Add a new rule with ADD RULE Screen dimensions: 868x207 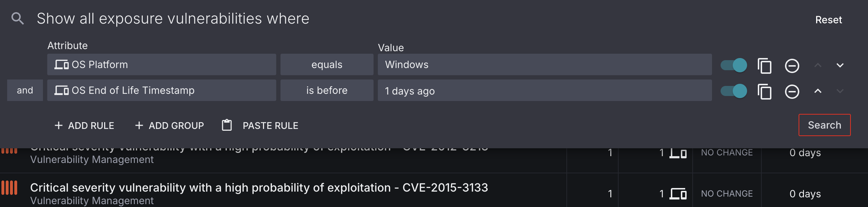click(84, 125)
